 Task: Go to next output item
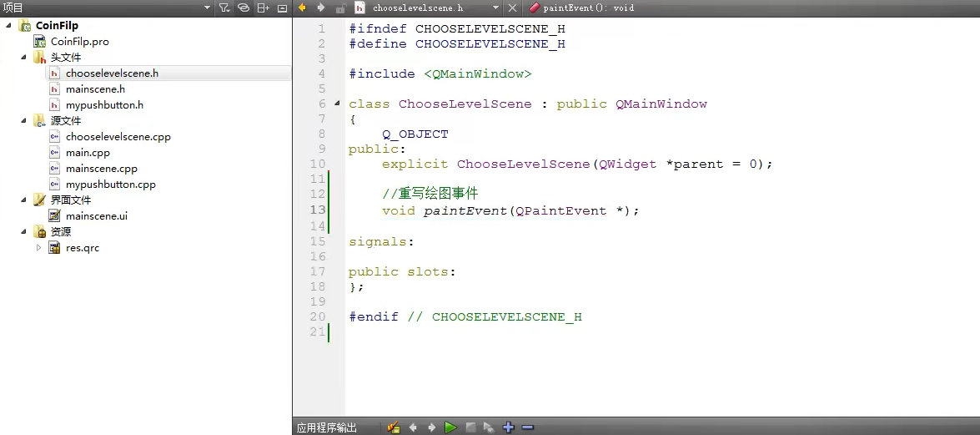(431, 427)
